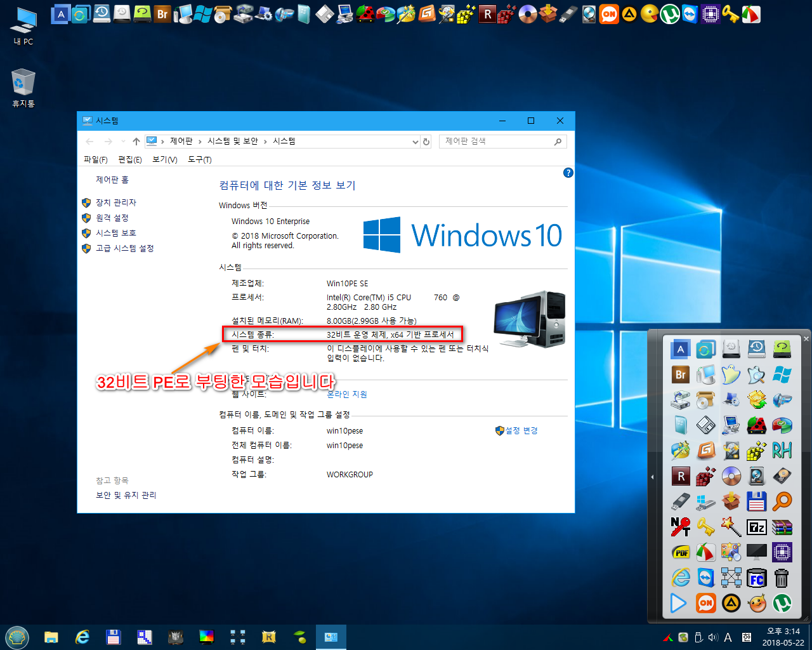
Task: Click the 설정 변경 link
Action: pyautogui.click(x=521, y=430)
